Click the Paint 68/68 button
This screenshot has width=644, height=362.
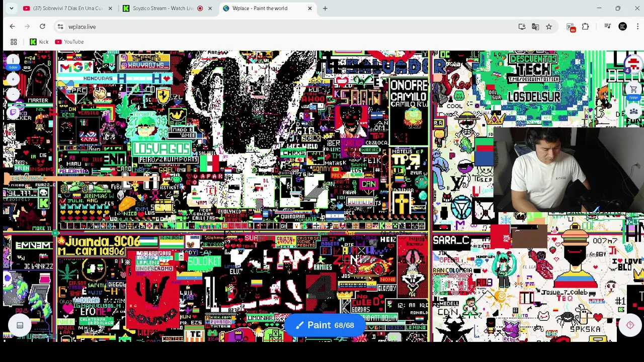[x=324, y=325]
